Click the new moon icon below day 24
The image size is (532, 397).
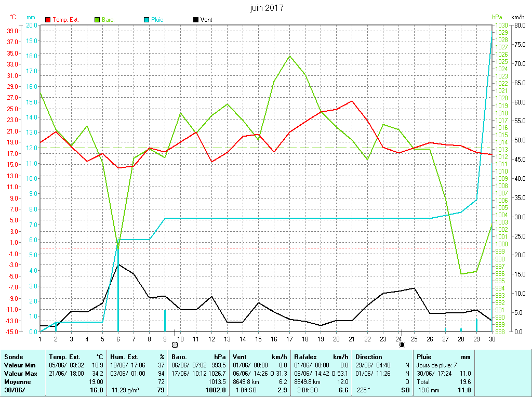point(401,345)
